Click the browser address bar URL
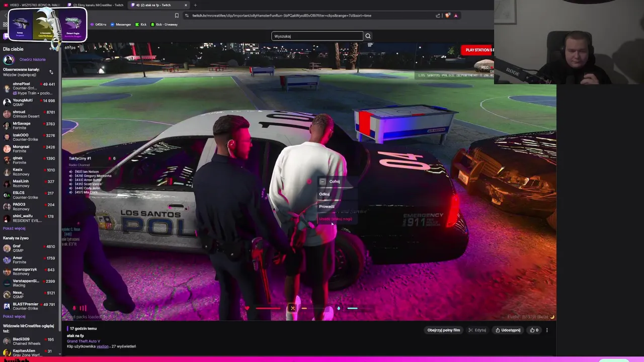Screen dimensions: 644x362 coord(282,16)
